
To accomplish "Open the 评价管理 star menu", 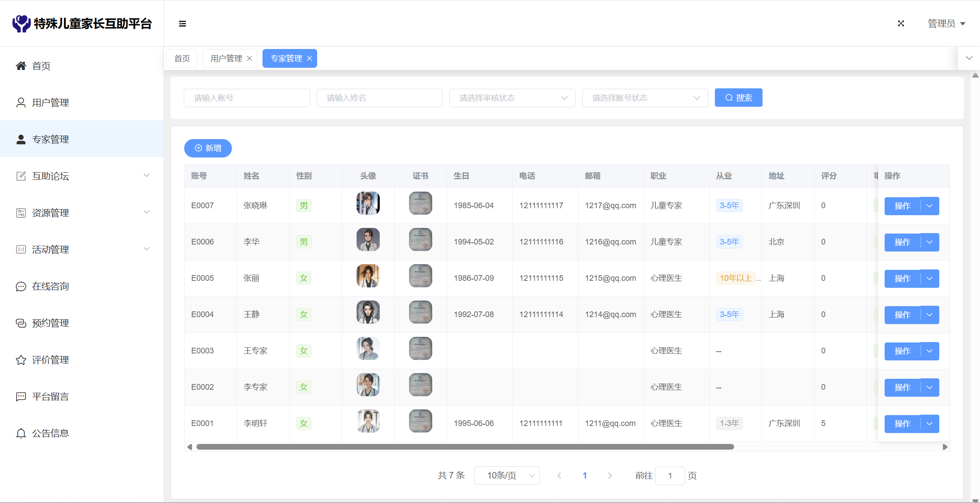I will coord(50,360).
